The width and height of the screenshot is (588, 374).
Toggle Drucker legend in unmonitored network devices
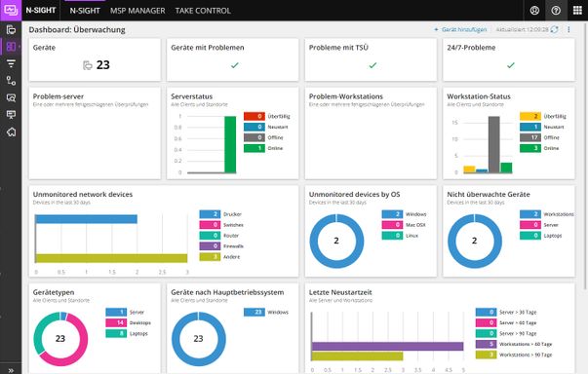(220, 214)
